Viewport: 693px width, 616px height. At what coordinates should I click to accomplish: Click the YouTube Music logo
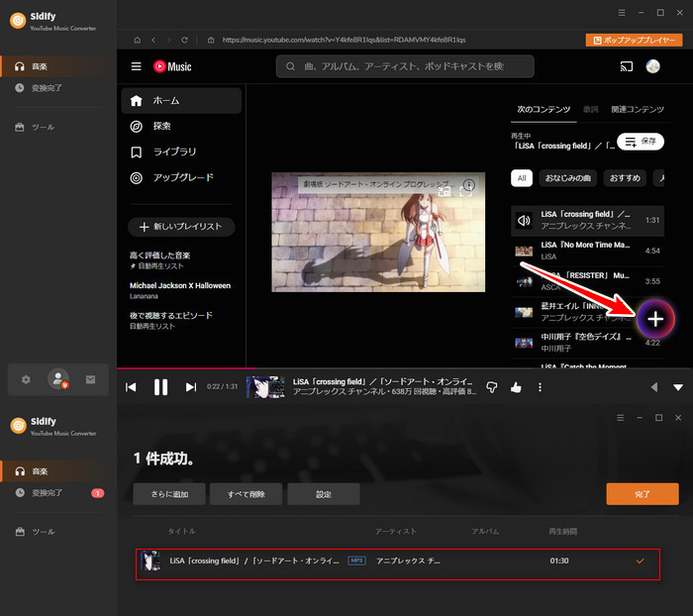click(x=172, y=66)
